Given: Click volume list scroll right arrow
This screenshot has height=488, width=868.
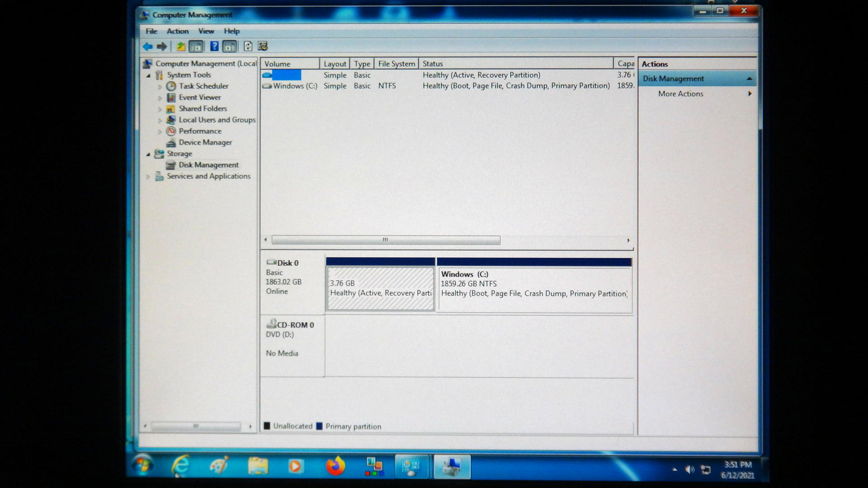Looking at the screenshot, I should 628,240.
